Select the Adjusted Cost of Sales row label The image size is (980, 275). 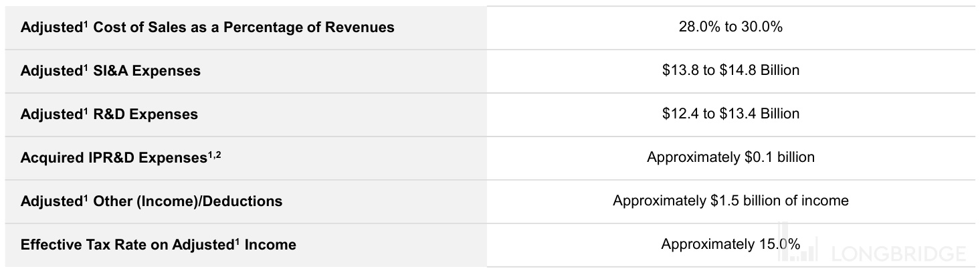tap(207, 27)
